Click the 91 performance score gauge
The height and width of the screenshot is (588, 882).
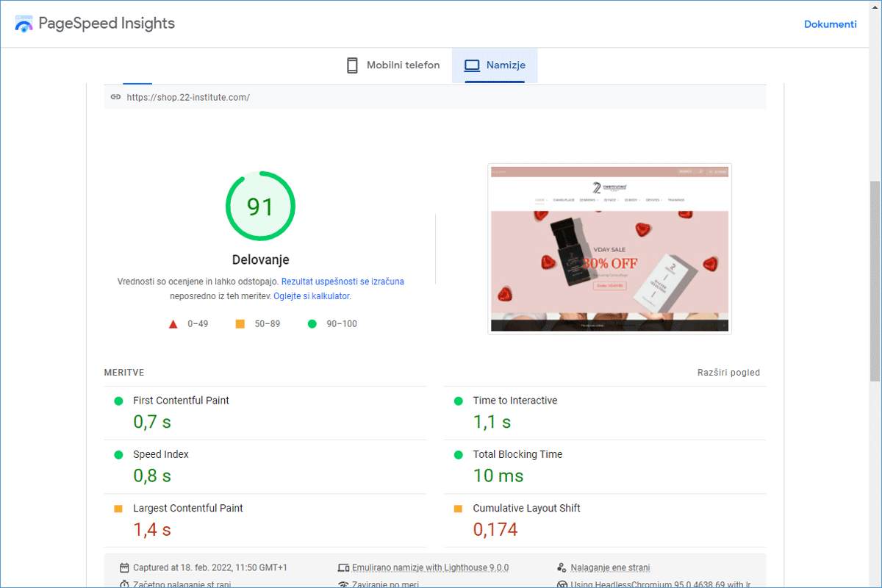click(260, 207)
